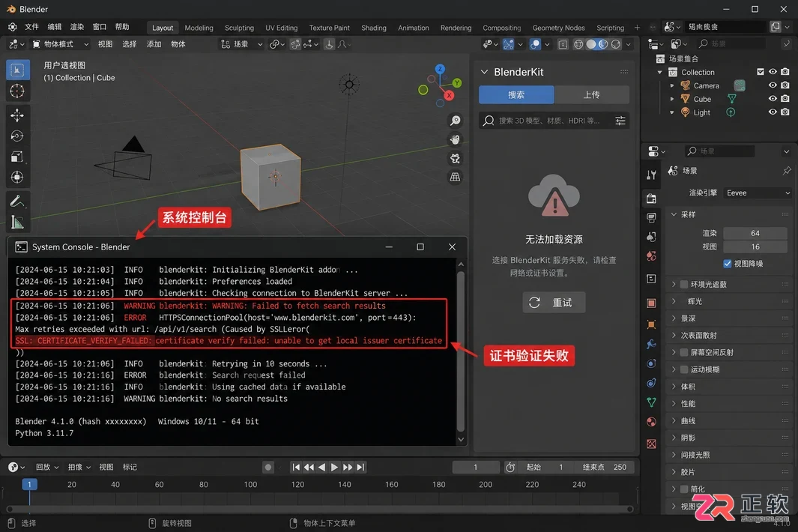Viewport: 798px width, 532px height.
Task: Toggle camera view in viewport
Action: click(455, 158)
